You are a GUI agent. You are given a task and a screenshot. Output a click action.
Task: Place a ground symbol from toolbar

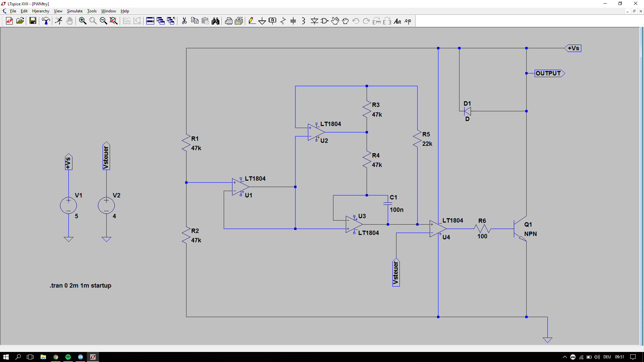(262, 21)
